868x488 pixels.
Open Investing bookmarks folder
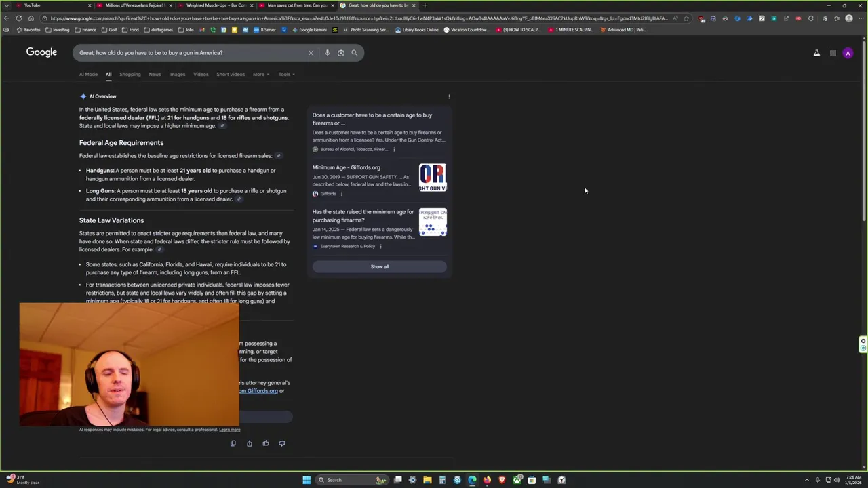(x=58, y=30)
